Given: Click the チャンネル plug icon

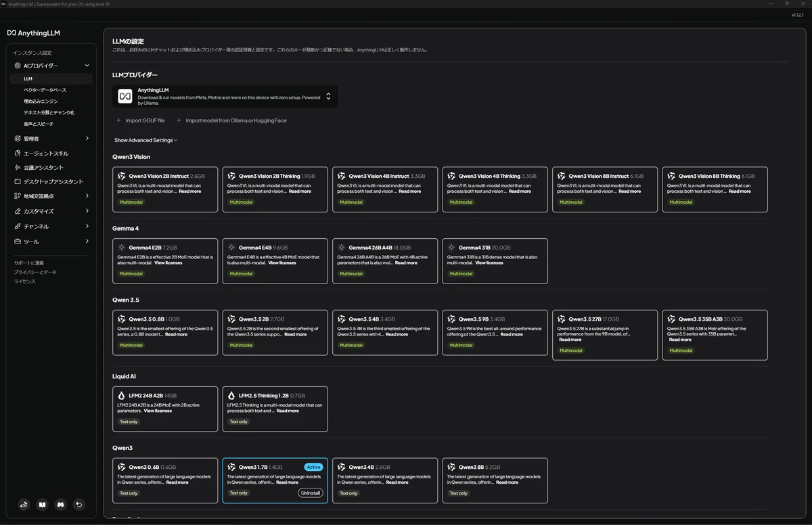Looking at the screenshot, I should tap(18, 227).
